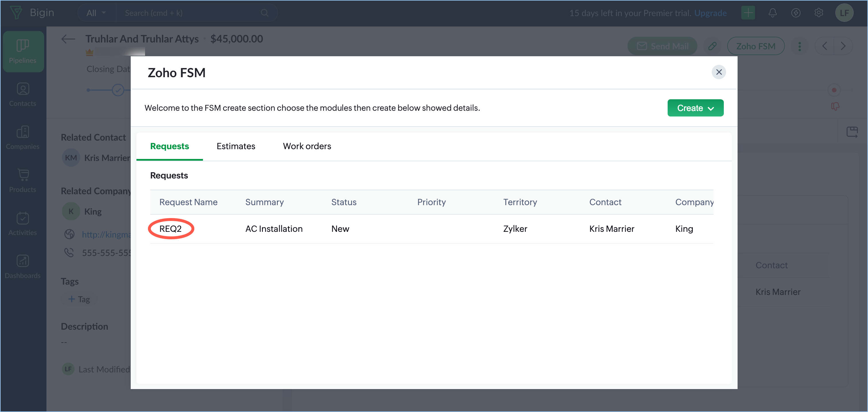Click the Priority column header

pyautogui.click(x=431, y=202)
